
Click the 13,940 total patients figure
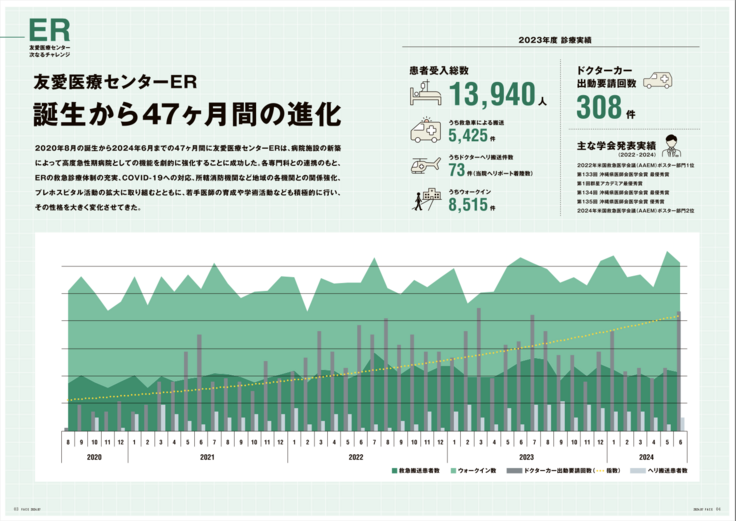pos(491,95)
